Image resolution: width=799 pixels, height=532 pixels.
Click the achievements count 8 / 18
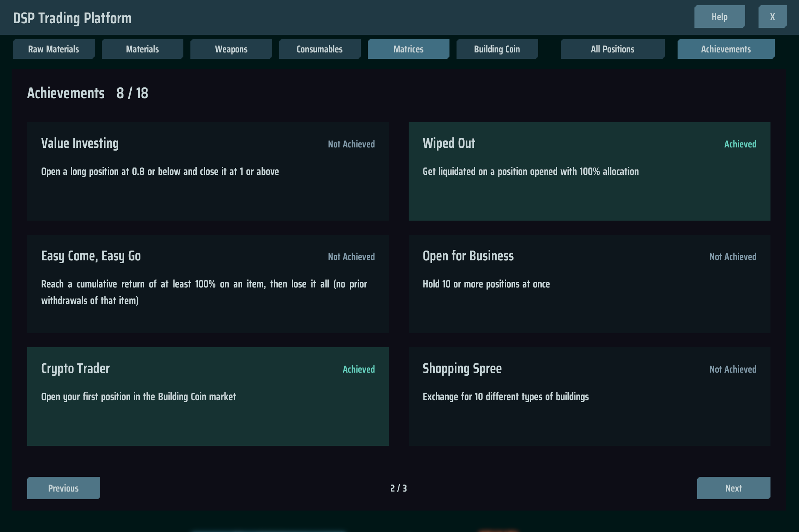click(132, 93)
